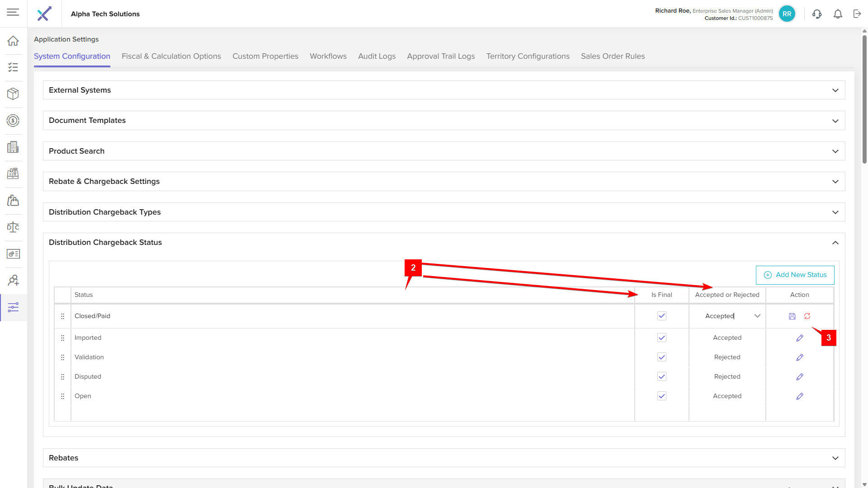Viewport: 868px width, 488px height.
Task: Open the hamburger menu at top left
Action: (x=13, y=12)
